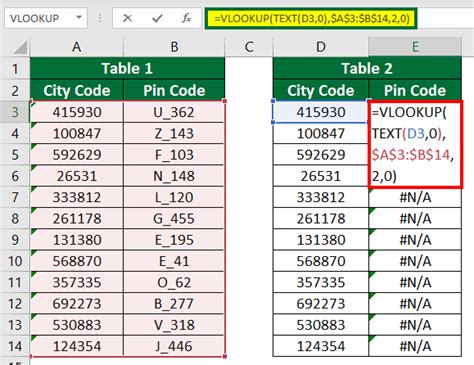This screenshot has width=474, height=365.
Task: Select cell containing L_120
Action: (174, 197)
